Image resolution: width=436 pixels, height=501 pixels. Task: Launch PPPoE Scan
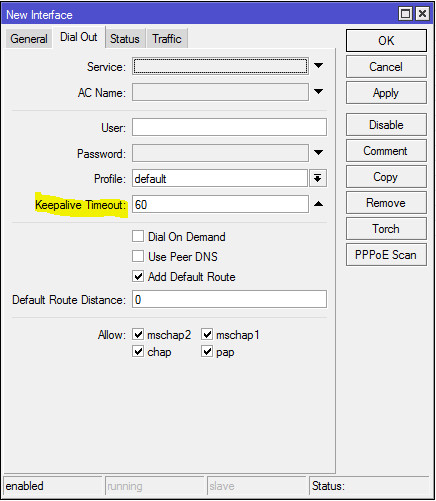386,255
